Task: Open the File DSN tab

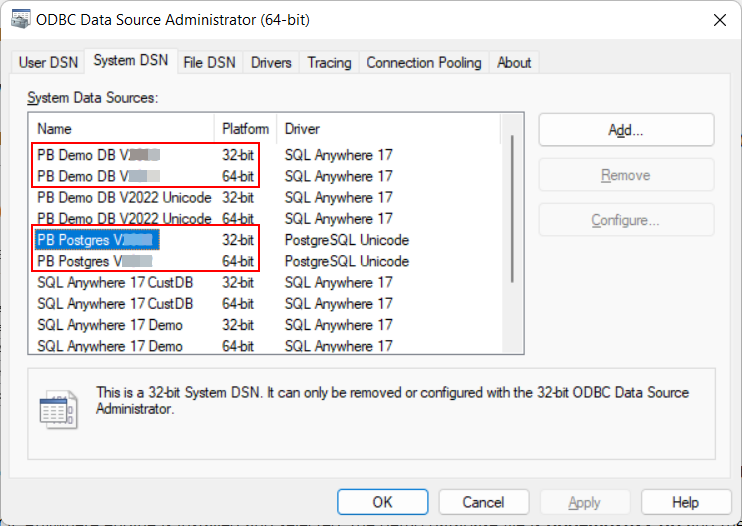Action: click(209, 62)
